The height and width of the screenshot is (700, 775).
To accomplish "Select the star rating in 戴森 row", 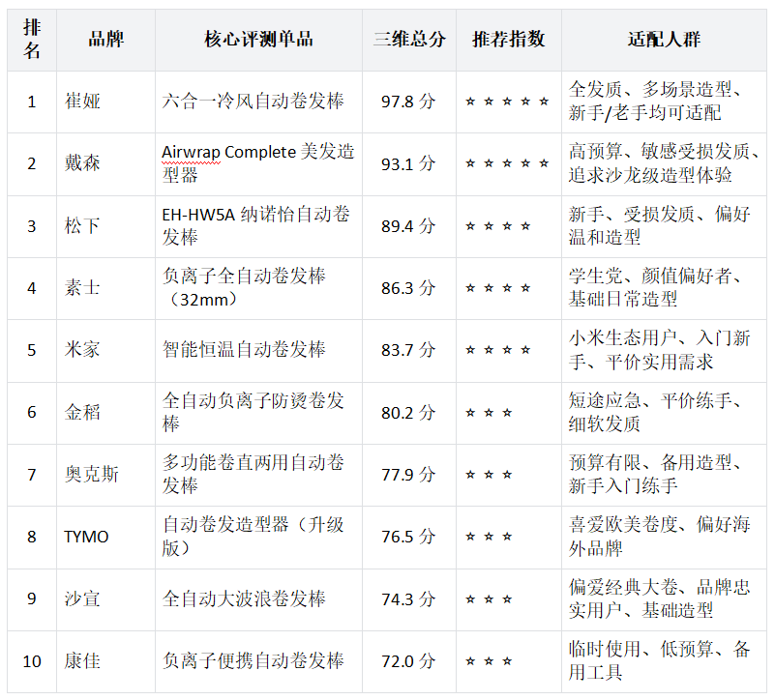I will point(508,164).
